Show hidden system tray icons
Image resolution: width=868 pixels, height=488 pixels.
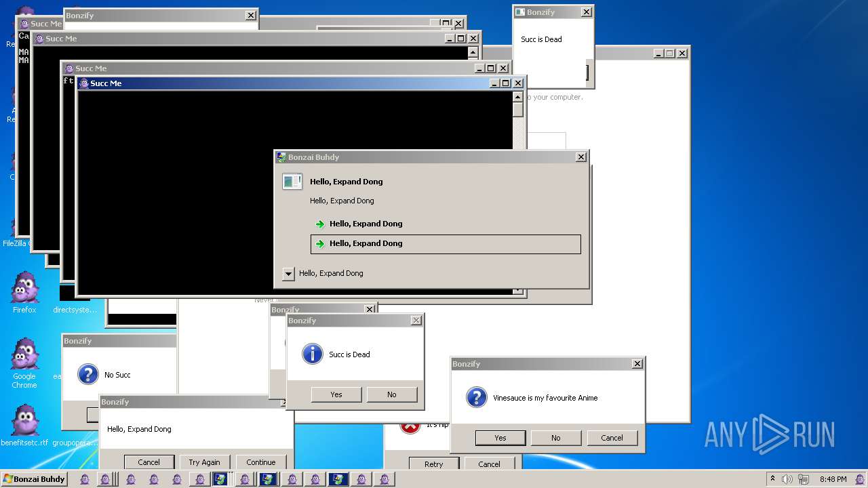[x=772, y=479]
